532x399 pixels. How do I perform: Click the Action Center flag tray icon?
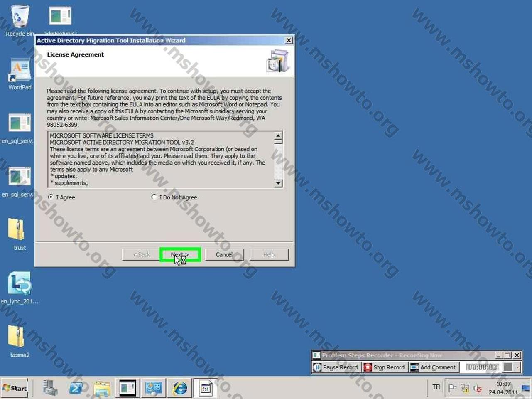[452, 388]
